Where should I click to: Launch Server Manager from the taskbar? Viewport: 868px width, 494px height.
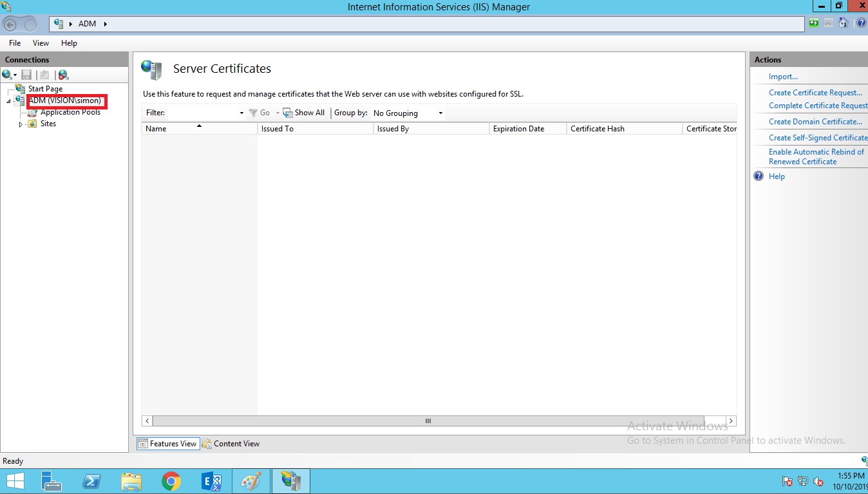pos(52,481)
